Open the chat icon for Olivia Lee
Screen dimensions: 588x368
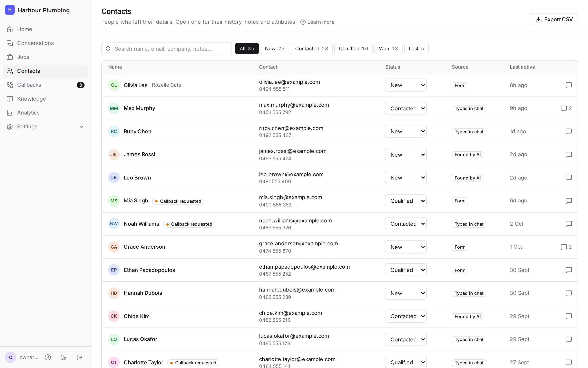click(569, 85)
